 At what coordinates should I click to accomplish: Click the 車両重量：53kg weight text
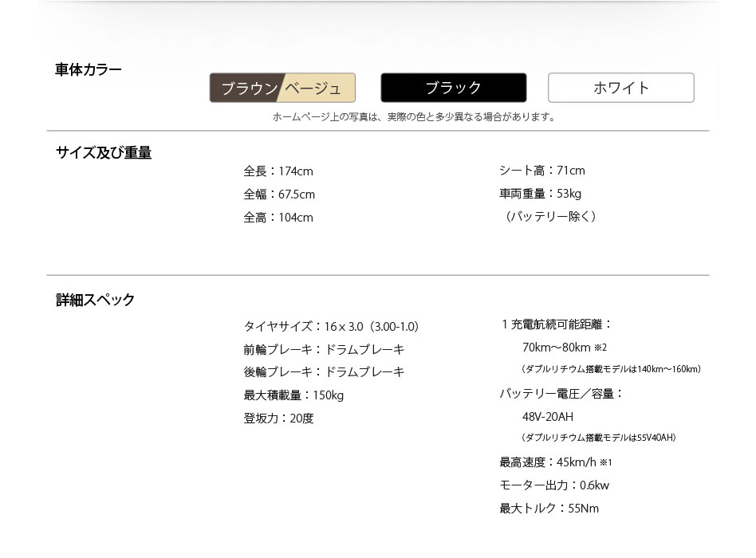(x=540, y=194)
